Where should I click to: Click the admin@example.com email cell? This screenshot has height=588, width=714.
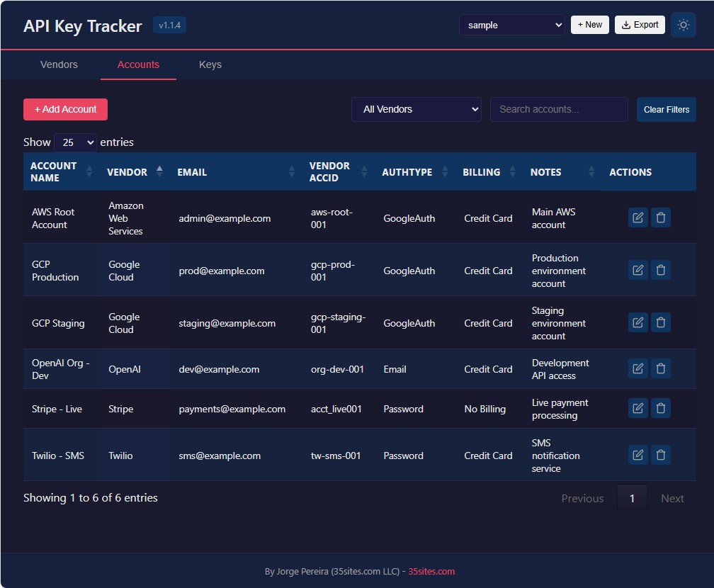pyautogui.click(x=225, y=218)
